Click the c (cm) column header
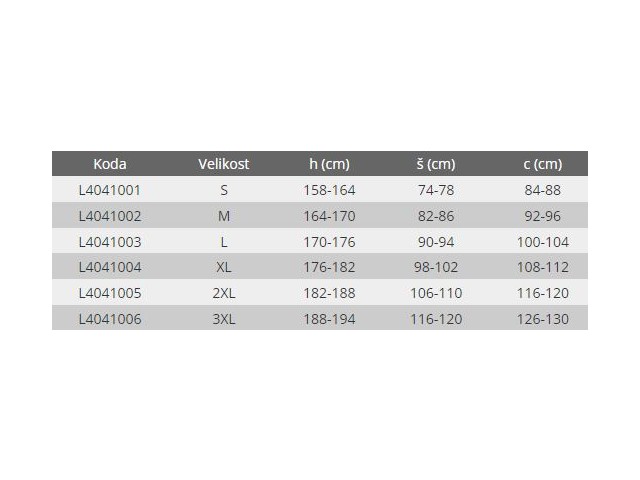 tap(543, 164)
